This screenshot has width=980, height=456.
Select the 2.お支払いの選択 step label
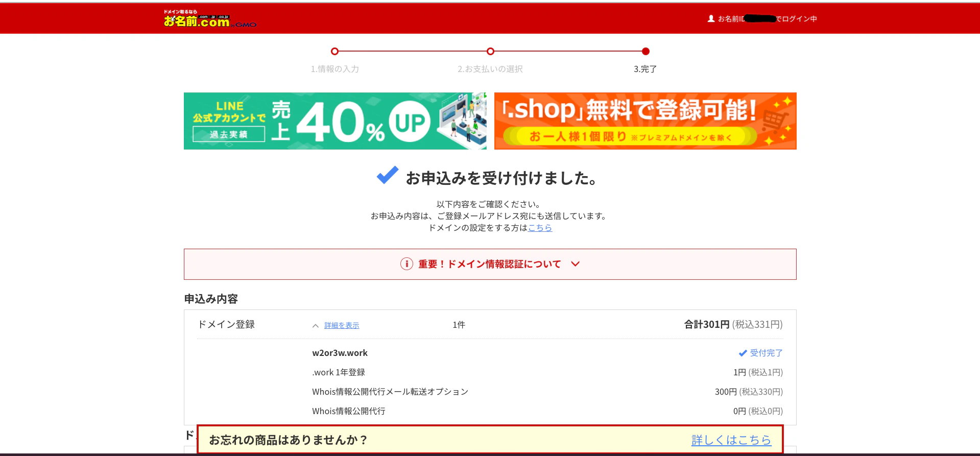(x=490, y=69)
